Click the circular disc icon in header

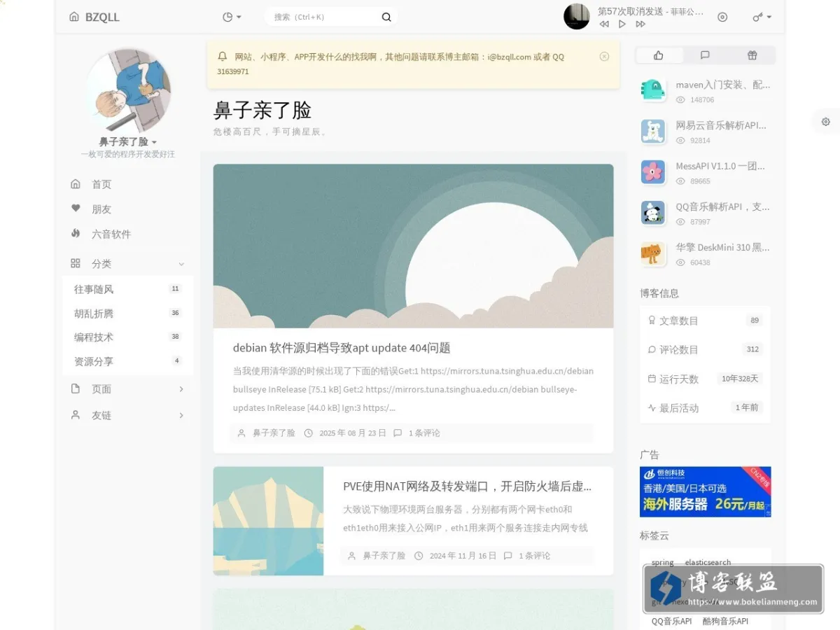click(x=722, y=17)
